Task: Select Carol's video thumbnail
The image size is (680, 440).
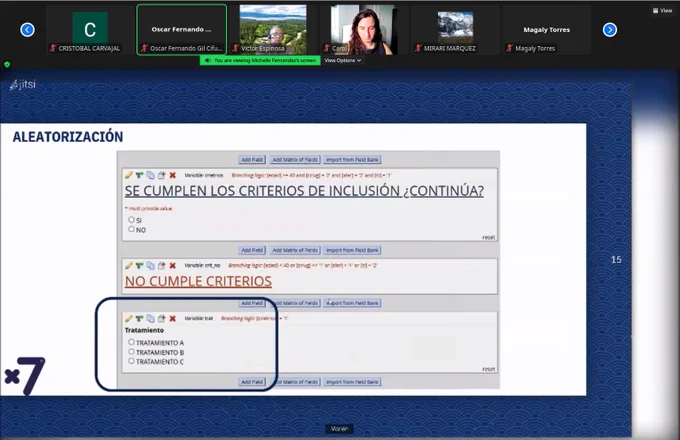Action: pos(363,29)
